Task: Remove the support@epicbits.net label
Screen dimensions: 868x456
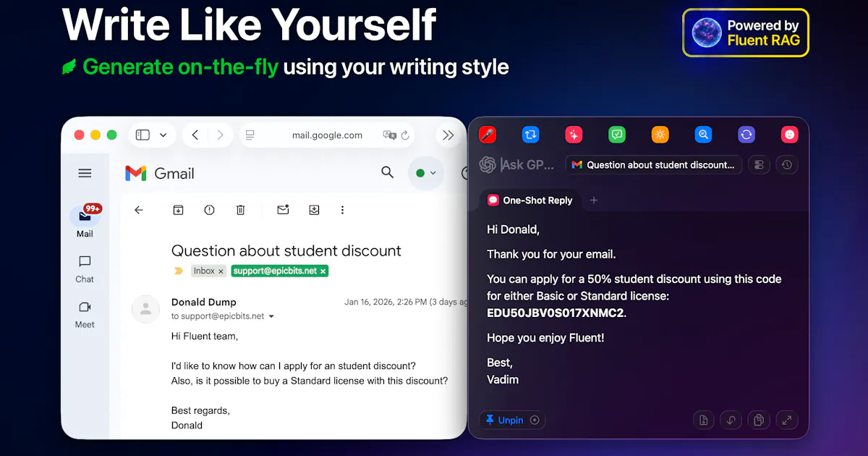Action: [x=323, y=271]
